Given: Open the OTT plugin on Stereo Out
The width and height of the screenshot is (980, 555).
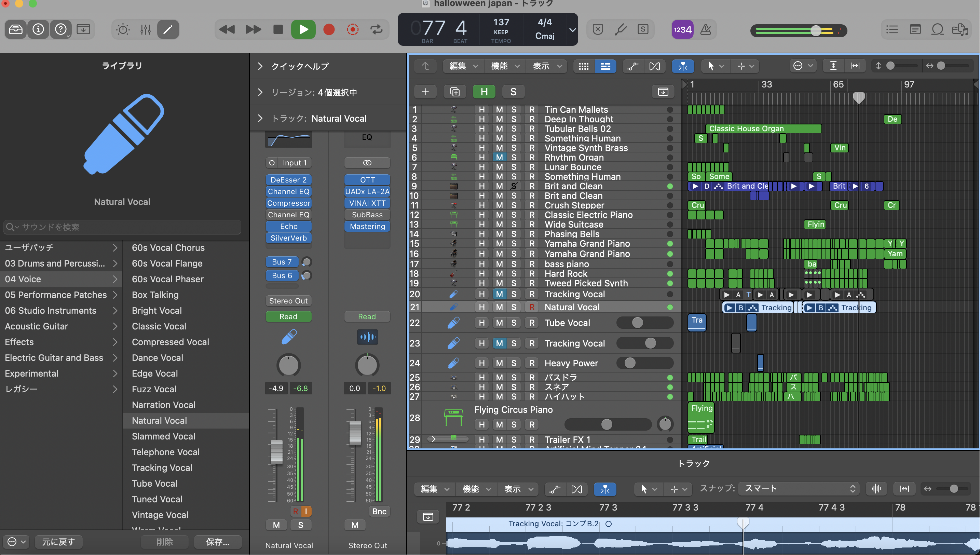Looking at the screenshot, I should point(367,179).
